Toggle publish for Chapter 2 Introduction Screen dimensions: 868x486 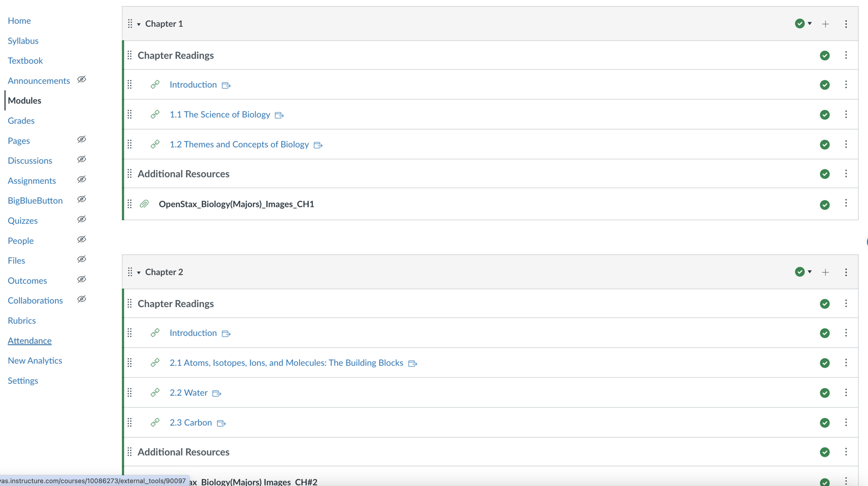click(x=825, y=333)
